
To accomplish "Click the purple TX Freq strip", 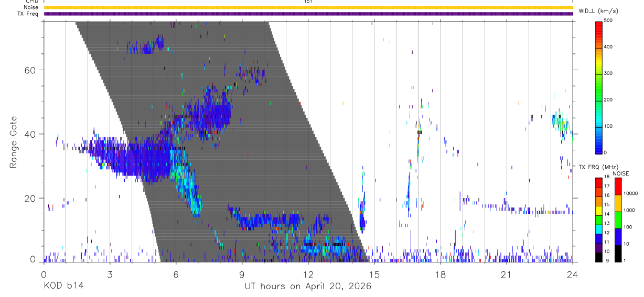I will (x=308, y=14).
